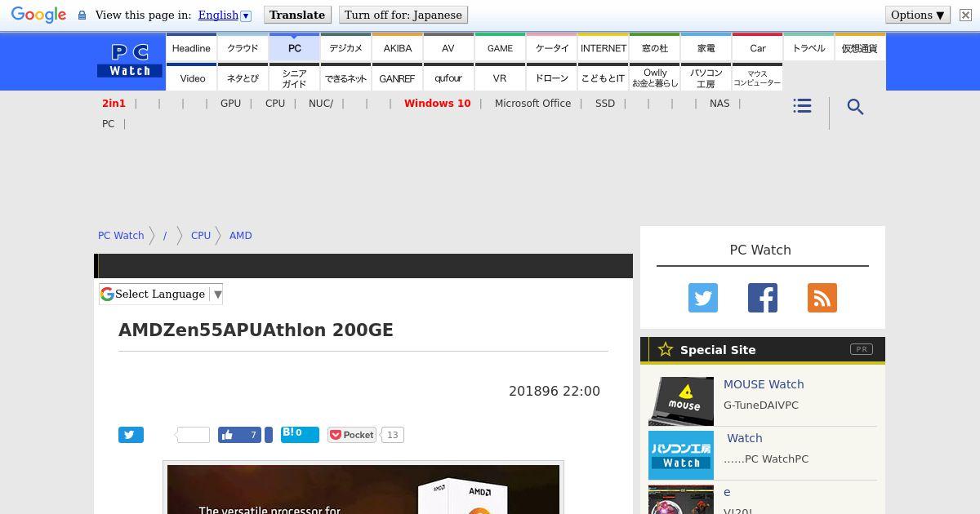Click the AMD Athlon article image

363,490
